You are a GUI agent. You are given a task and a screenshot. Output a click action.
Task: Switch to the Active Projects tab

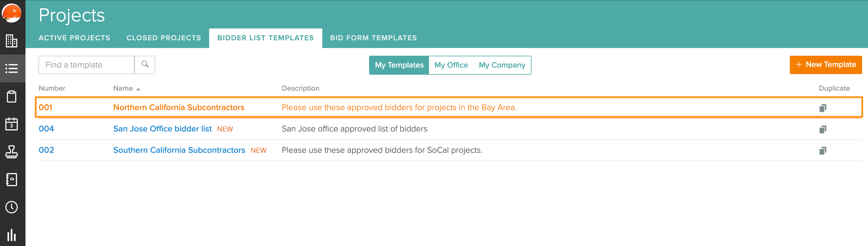click(74, 38)
